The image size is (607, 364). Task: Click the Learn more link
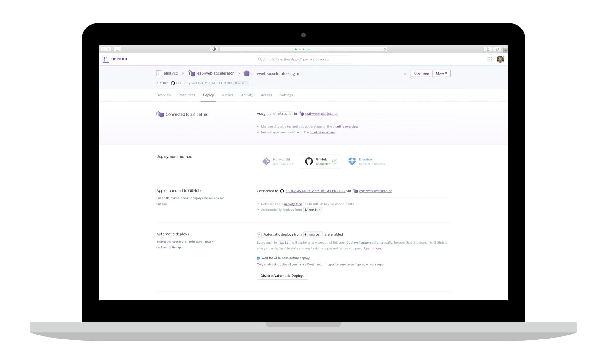click(x=372, y=248)
